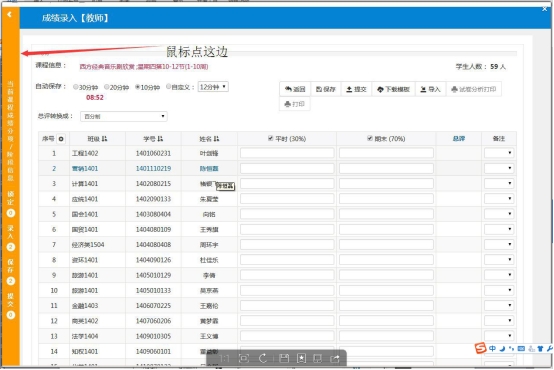Click the share icon in viewer toolbar
Viewport: 554px width, 370px height.
pyautogui.click(x=335, y=359)
